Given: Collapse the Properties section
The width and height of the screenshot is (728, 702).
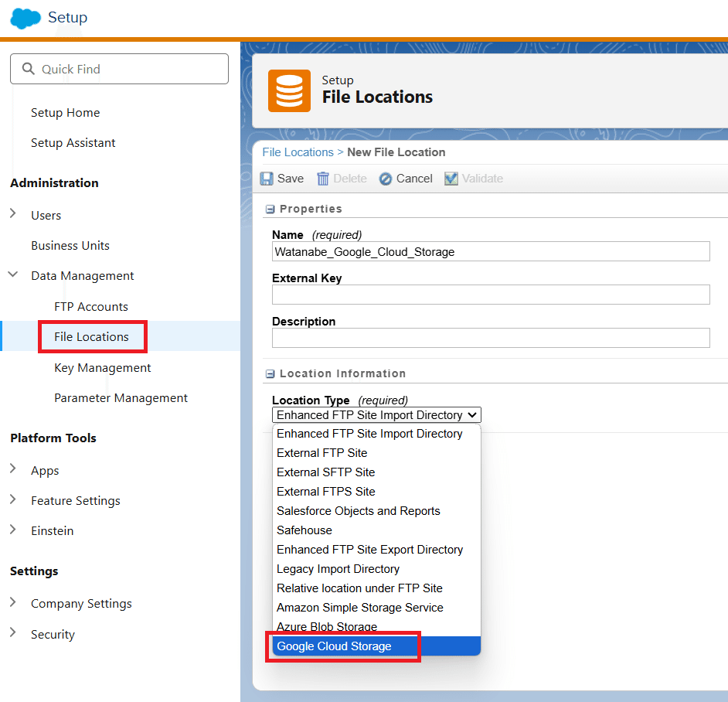Looking at the screenshot, I should tap(270, 210).
